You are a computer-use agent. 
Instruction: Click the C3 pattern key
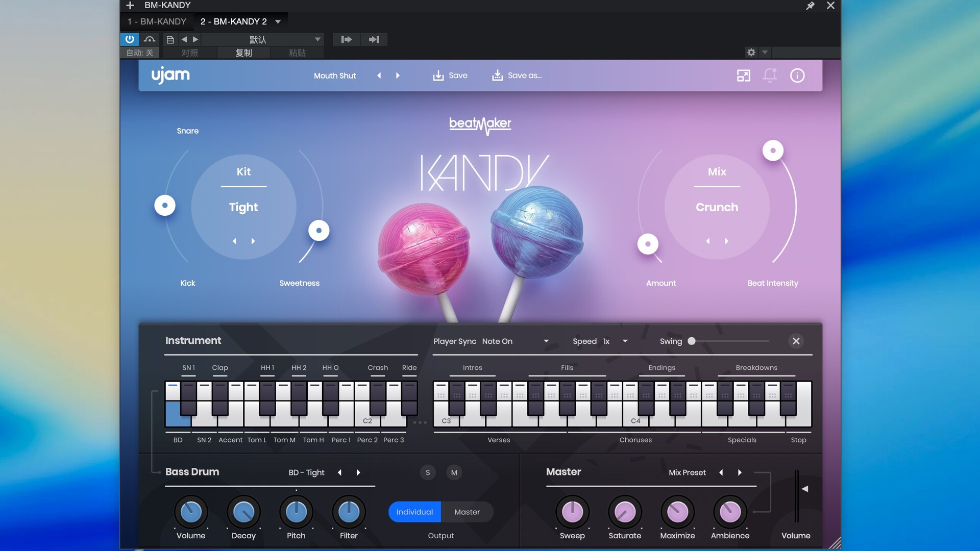(x=446, y=414)
